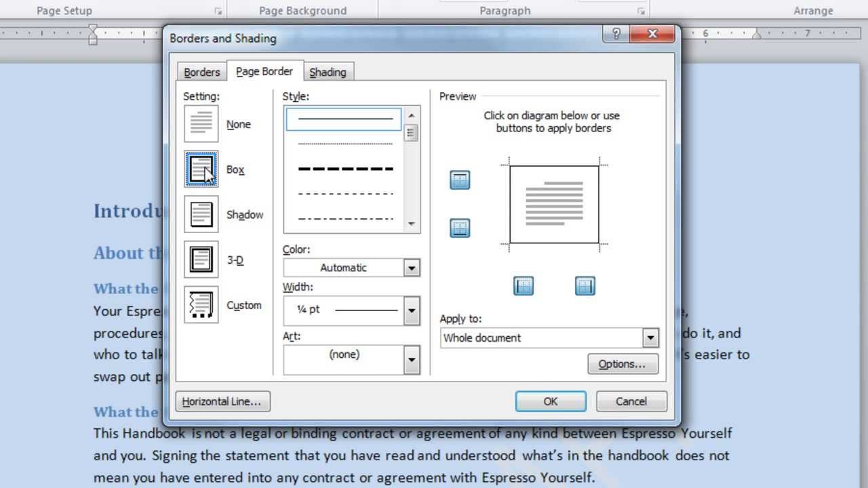Screen dimensions: 868x488
Task: Open the Paragraph dialog launcher
Action: coord(641,12)
